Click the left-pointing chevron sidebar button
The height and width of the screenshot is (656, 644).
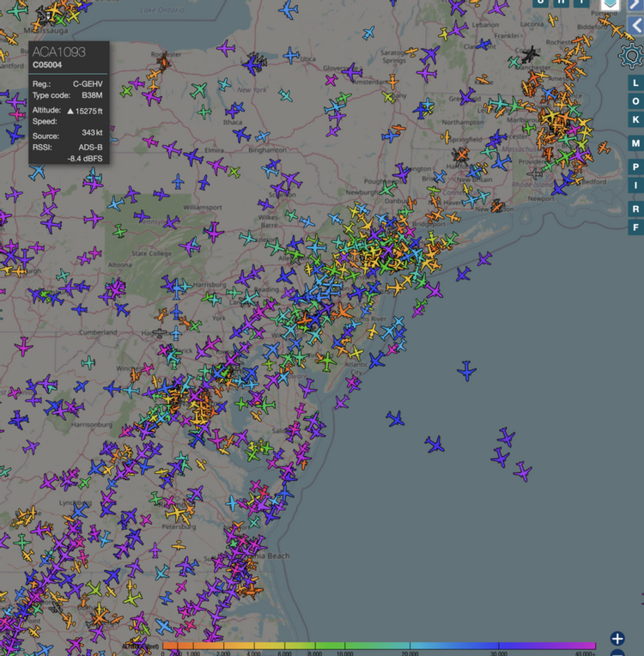[636, 25]
